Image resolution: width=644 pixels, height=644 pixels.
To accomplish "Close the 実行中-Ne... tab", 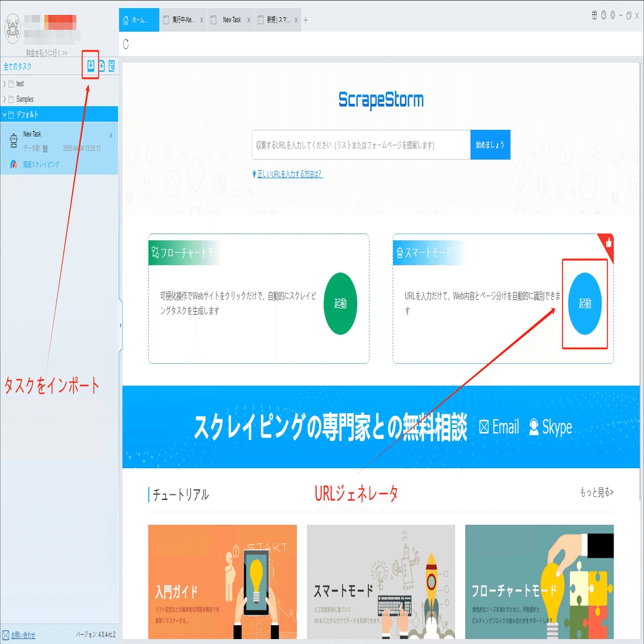I will (201, 20).
